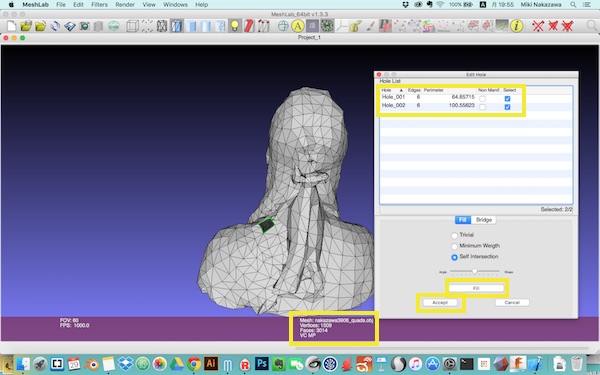Click the toolbar magnifier search icon
The image size is (600, 375).
pos(592,26)
